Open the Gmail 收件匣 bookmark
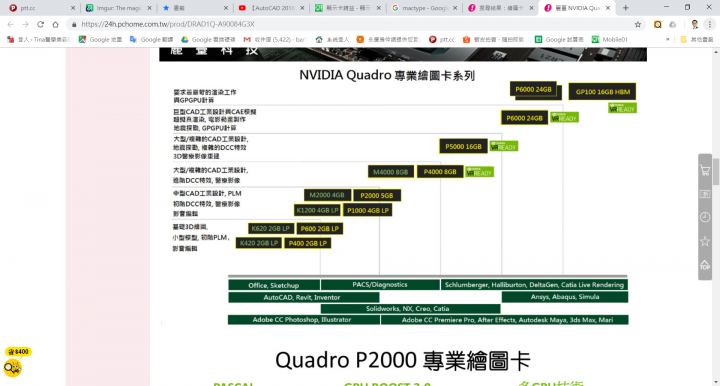Screen dimensions: 720x386 coord(275,39)
